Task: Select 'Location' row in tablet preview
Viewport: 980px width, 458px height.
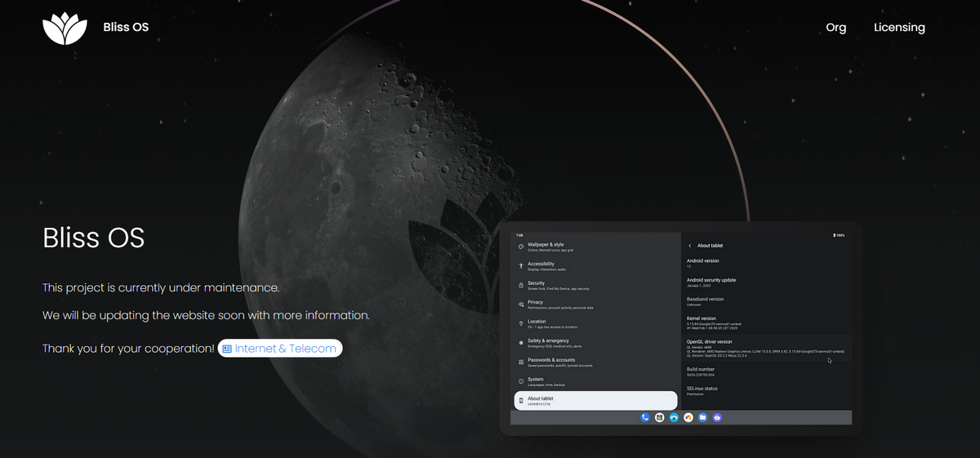Action: [595, 323]
